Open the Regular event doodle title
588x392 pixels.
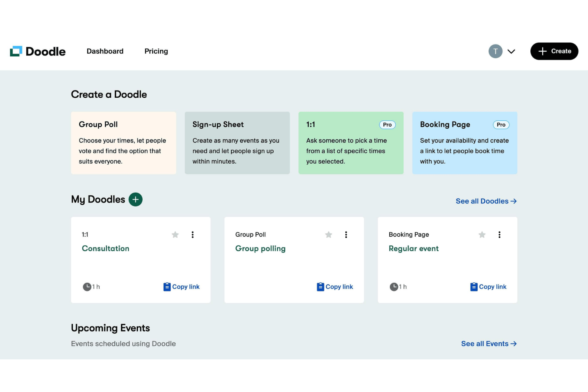(x=414, y=249)
